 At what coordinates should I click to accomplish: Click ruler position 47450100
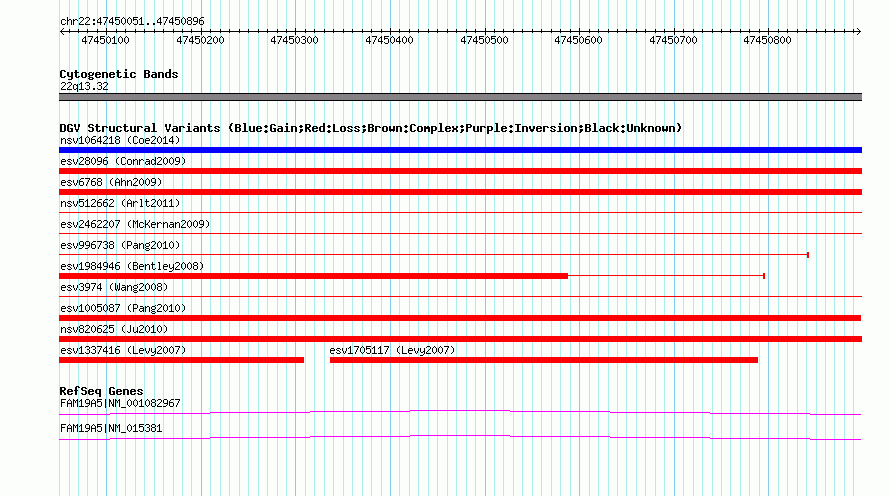106,40
